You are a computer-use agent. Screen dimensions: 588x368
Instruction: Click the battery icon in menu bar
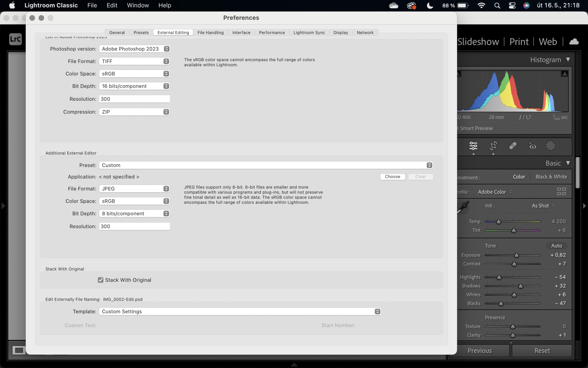pos(463,5)
